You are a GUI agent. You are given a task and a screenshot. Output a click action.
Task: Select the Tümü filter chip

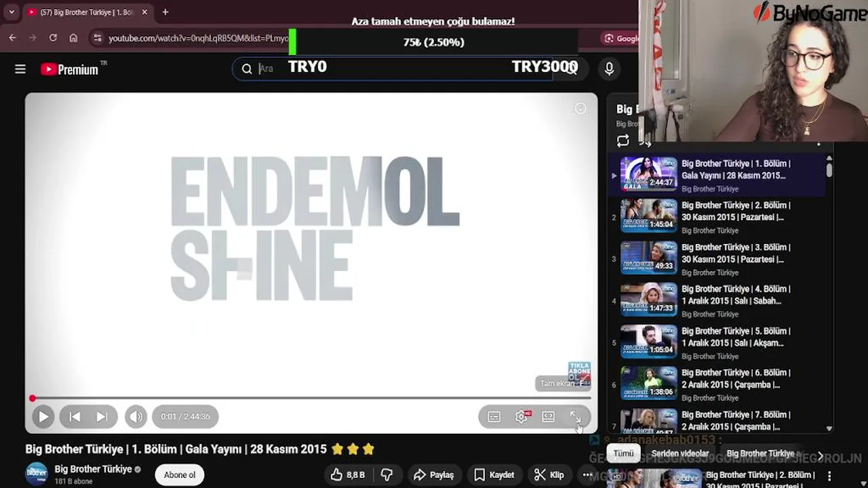(623, 454)
